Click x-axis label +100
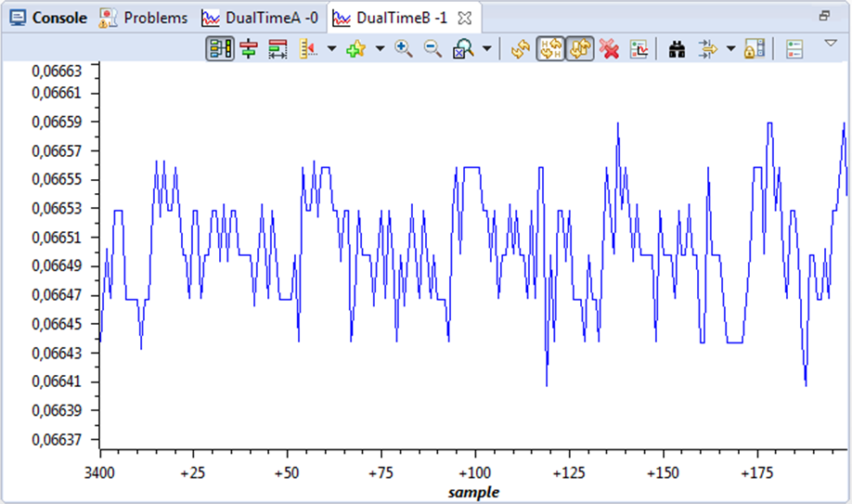Viewport: 852px width, 504px height. coord(475,473)
